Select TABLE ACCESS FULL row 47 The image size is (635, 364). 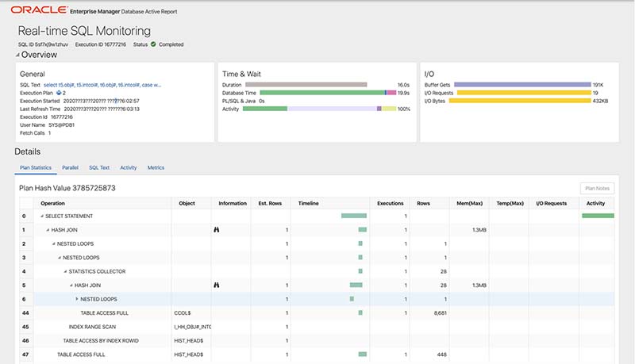click(x=317, y=354)
